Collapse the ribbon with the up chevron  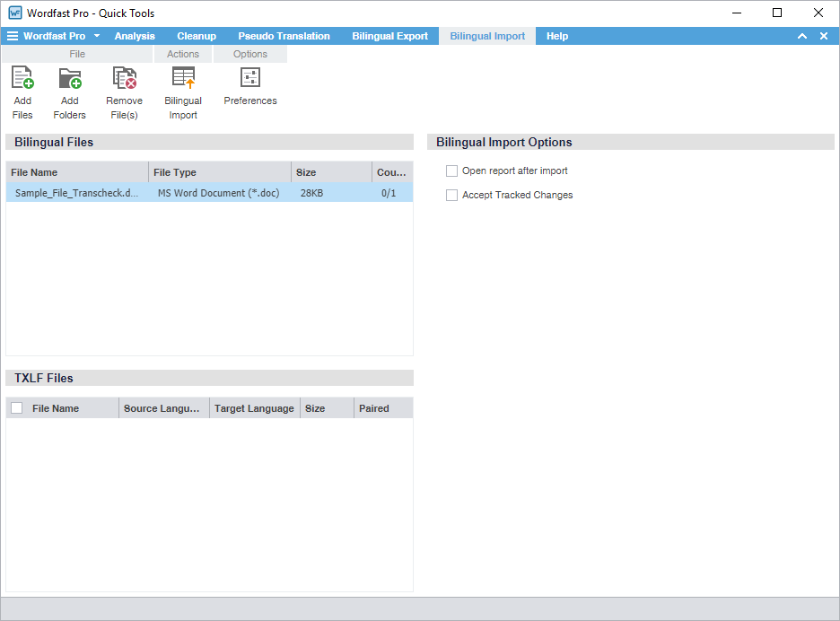(x=802, y=36)
